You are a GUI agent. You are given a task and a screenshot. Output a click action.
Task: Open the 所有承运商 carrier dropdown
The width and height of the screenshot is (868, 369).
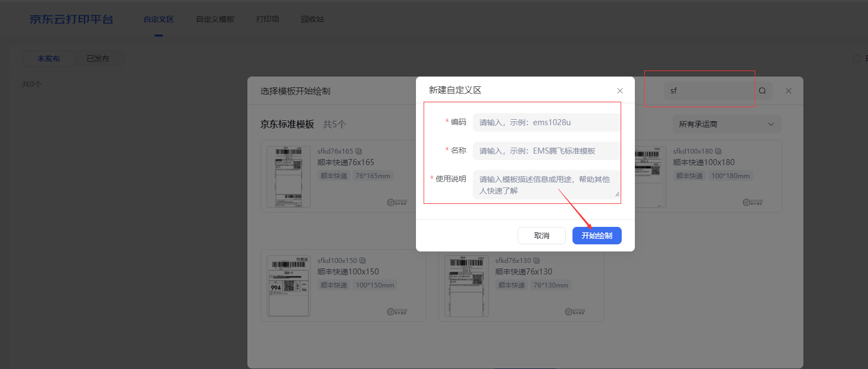click(x=726, y=124)
